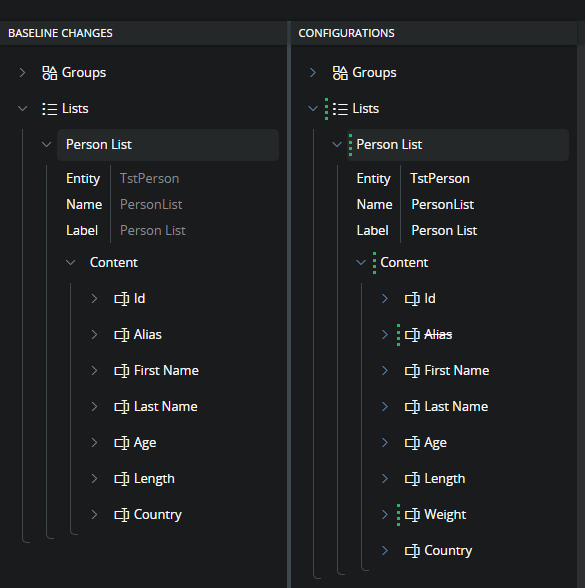
Task: Select the Configurations panel header
Action: click(434, 33)
